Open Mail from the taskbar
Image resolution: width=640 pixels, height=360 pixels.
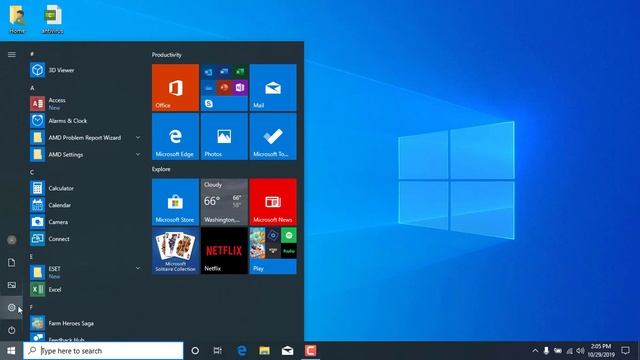(287, 351)
